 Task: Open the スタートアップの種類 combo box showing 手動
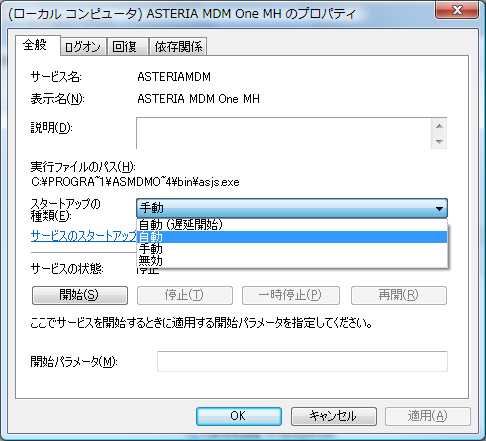pyautogui.click(x=292, y=208)
